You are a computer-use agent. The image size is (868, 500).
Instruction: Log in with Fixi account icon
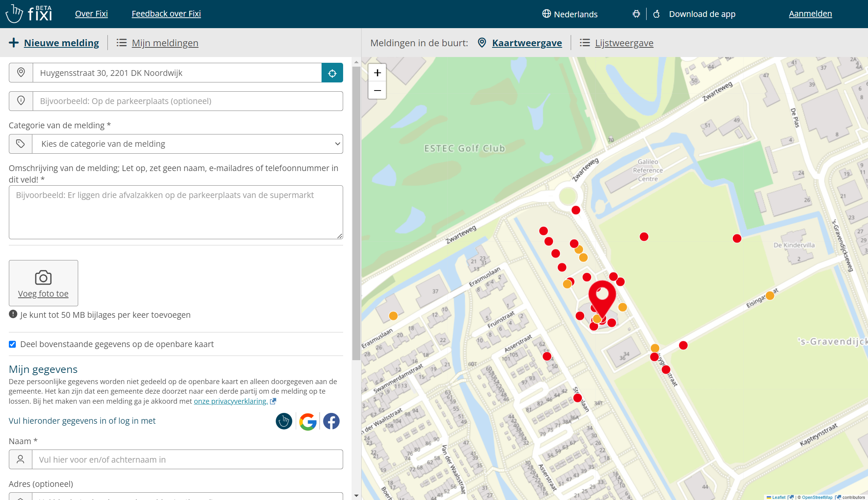pos(284,421)
